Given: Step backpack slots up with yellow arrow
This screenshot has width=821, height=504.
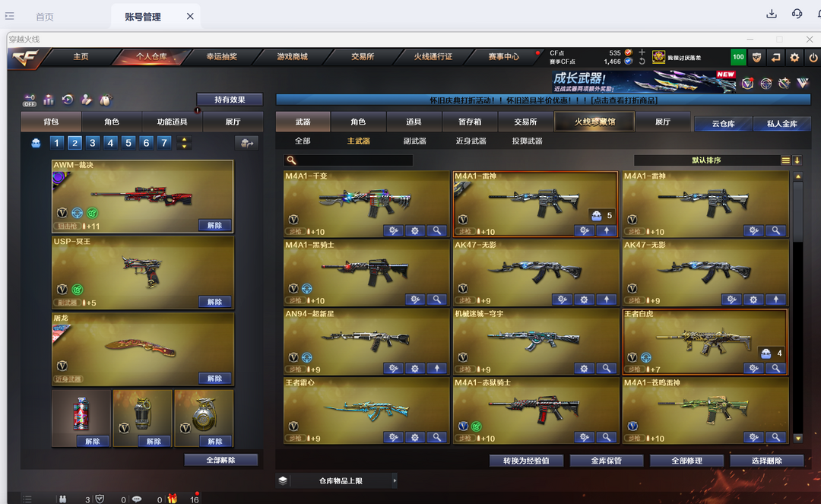Looking at the screenshot, I should pos(184,139).
